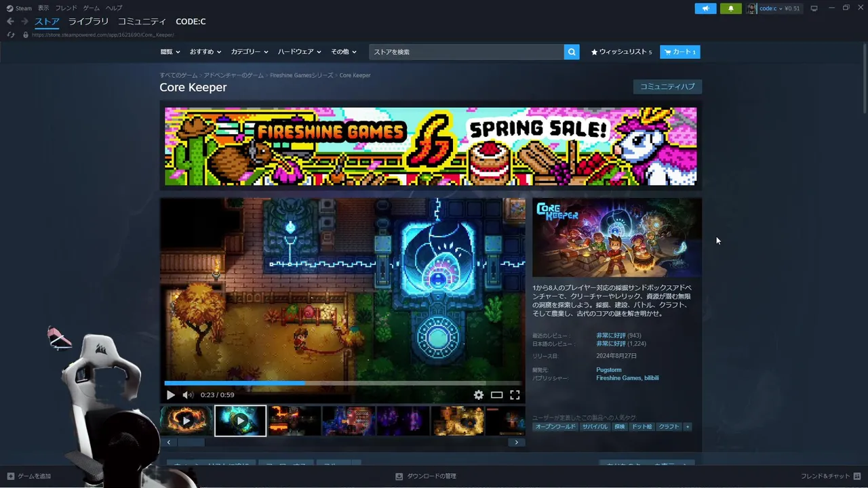Select the 探検 tag

tap(620, 426)
